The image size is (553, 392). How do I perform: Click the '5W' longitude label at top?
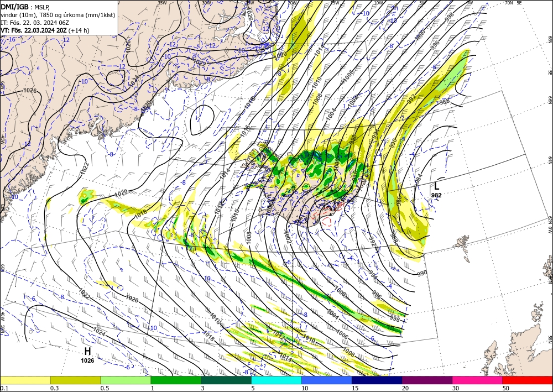tap(423, 2)
